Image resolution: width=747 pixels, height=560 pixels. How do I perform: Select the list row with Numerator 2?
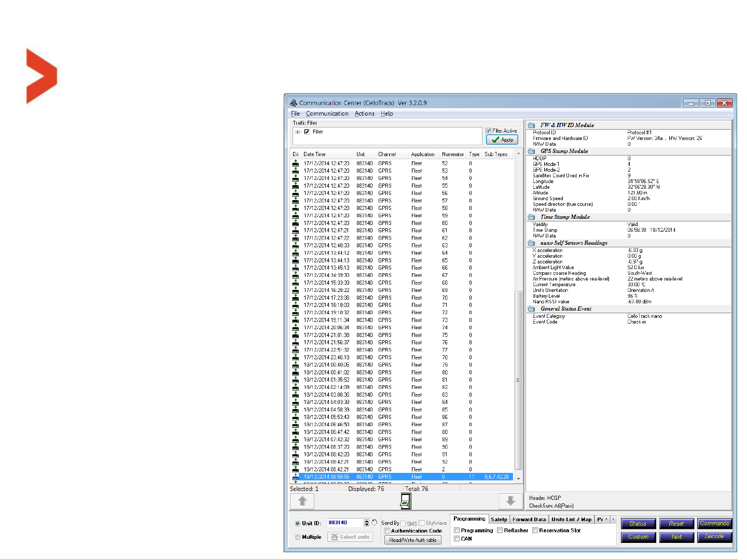tap(402, 469)
